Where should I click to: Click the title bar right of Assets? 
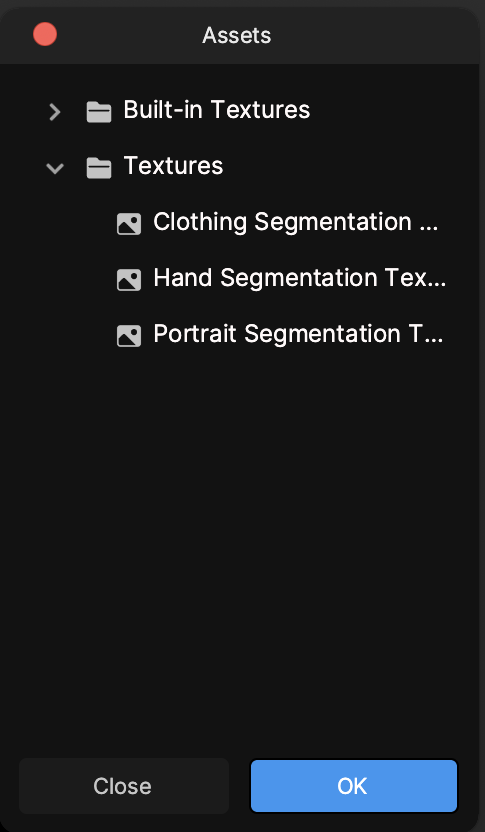pyautogui.click(x=371, y=34)
